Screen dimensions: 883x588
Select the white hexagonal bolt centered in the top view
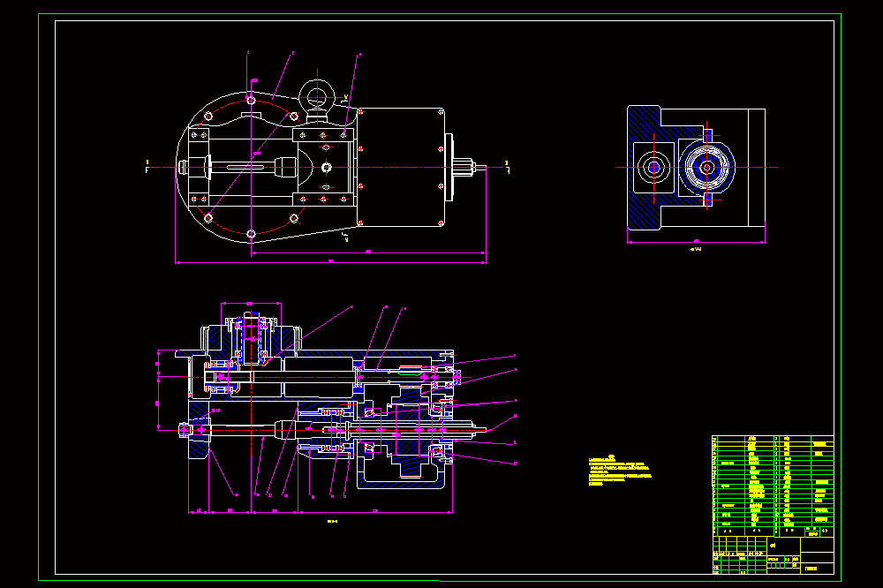pyautogui.click(x=326, y=167)
